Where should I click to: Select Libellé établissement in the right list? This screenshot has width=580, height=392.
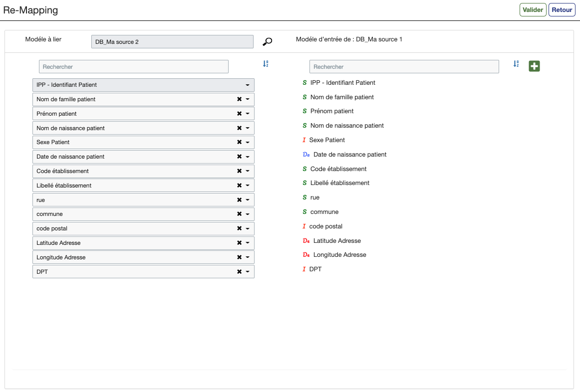339,183
